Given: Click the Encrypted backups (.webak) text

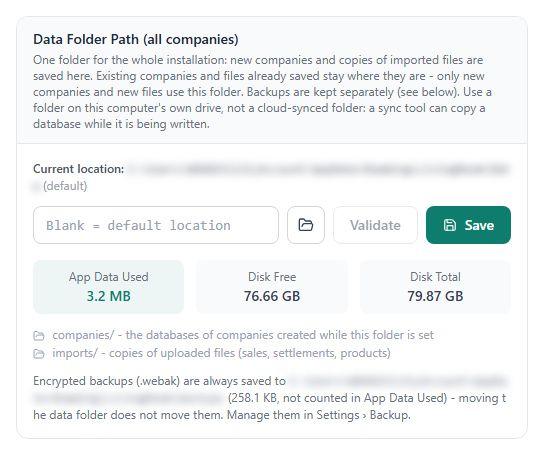Looking at the screenshot, I should click(107, 381).
